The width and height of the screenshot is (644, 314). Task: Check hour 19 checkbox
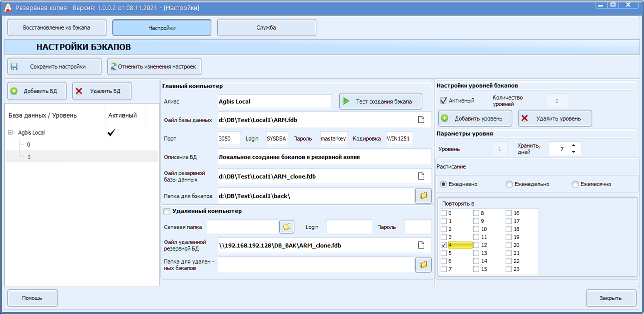coord(509,237)
